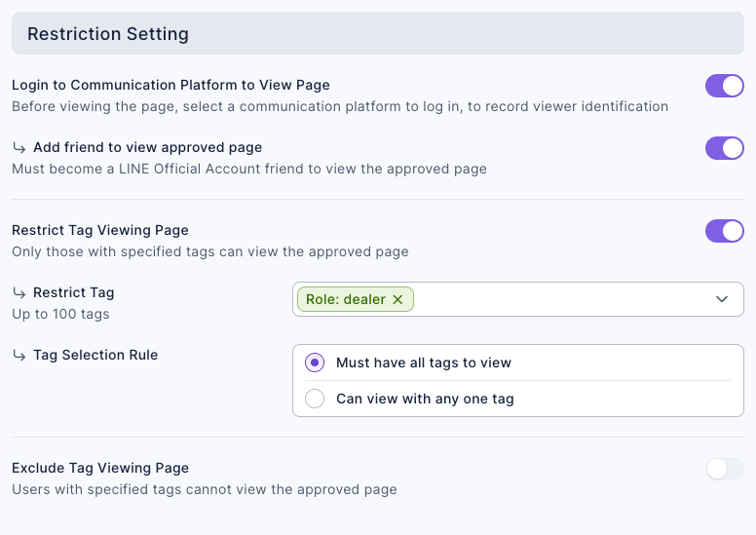The image size is (756, 535).
Task: Click inside the Restrict Tag selection field
Action: 518,299
